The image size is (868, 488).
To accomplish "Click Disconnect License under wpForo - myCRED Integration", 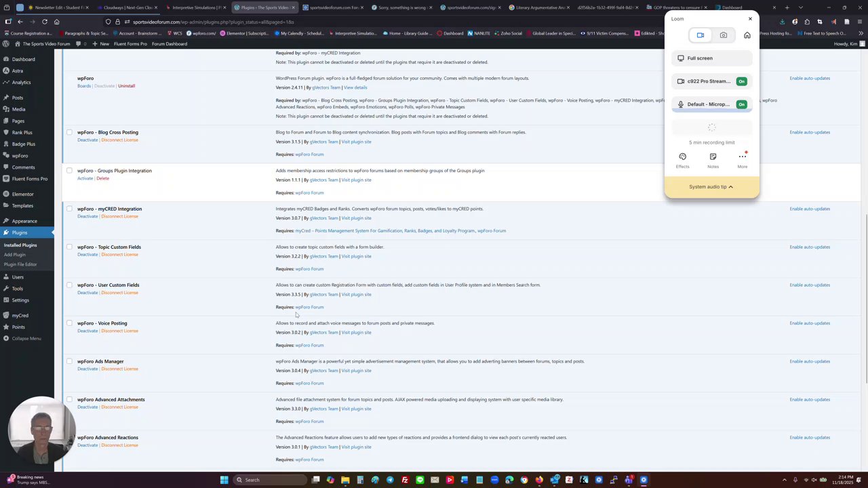I will coord(119,216).
